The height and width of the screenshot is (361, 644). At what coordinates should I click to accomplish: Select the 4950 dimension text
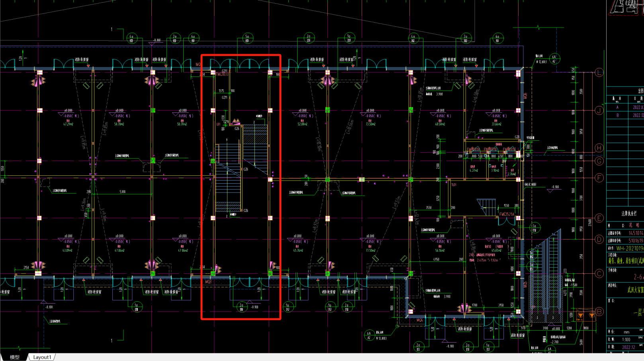click(437, 259)
